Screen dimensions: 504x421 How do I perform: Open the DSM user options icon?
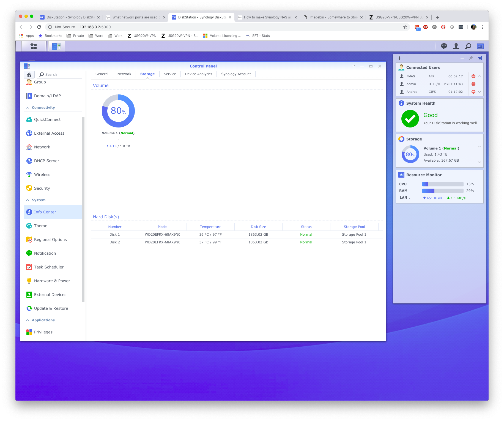(x=456, y=46)
